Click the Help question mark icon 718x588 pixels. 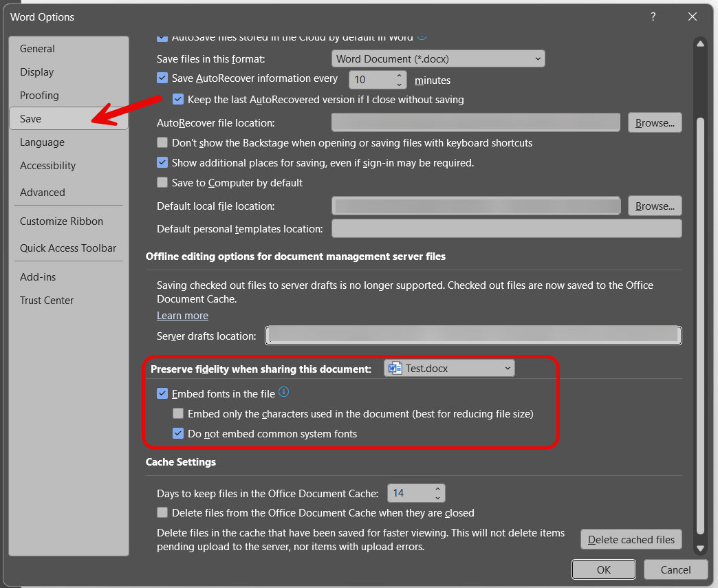pyautogui.click(x=653, y=17)
